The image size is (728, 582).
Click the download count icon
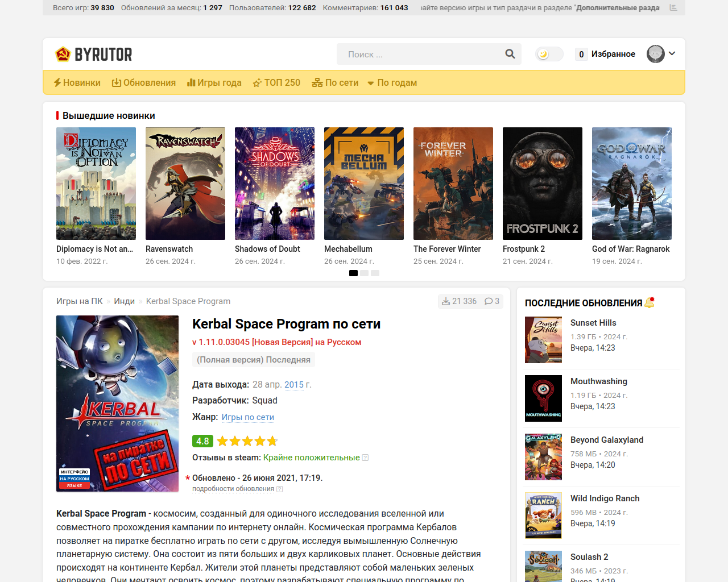(446, 301)
